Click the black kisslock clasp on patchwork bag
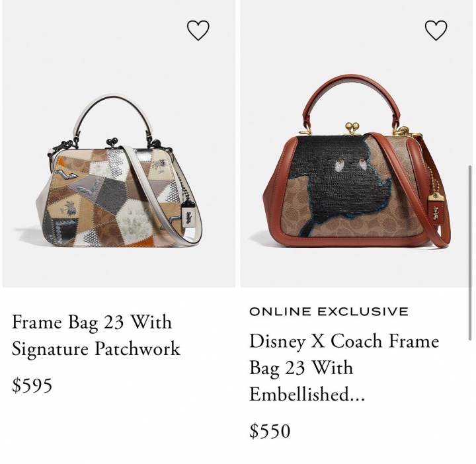476x464 pixels. pyautogui.click(x=114, y=141)
